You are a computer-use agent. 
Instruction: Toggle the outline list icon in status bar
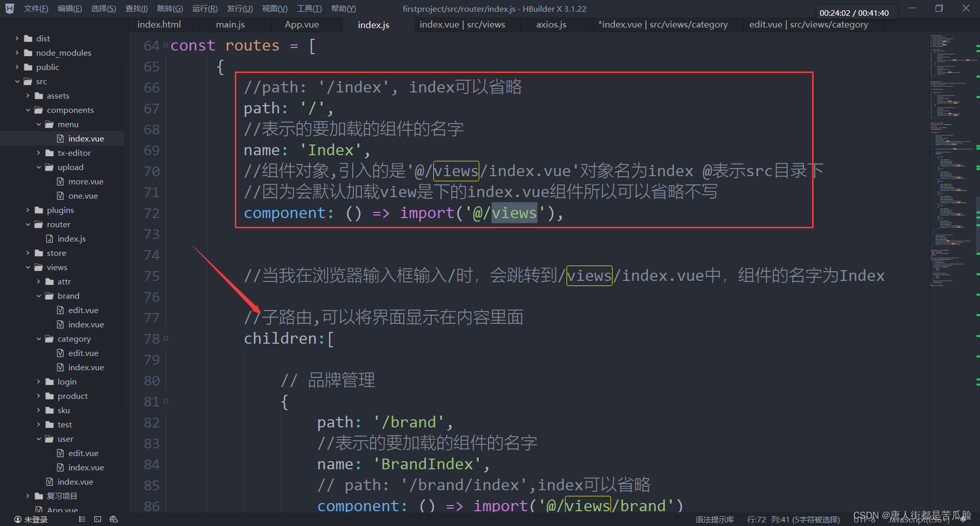82,519
